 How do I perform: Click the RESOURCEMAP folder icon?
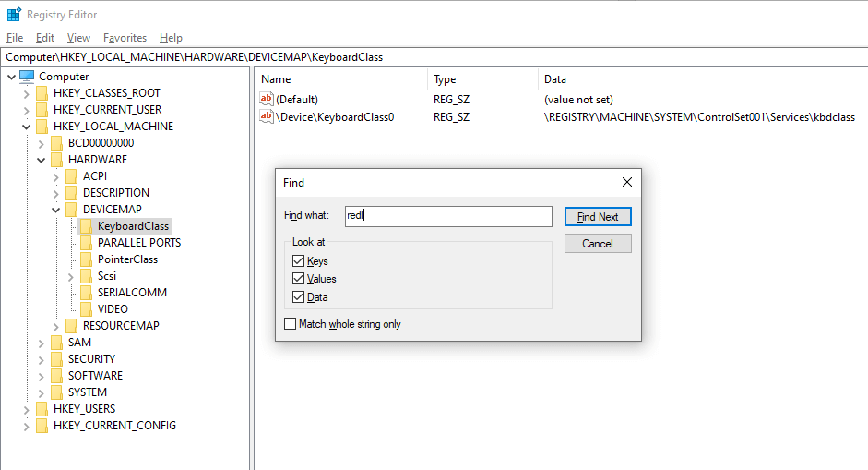click(x=71, y=326)
